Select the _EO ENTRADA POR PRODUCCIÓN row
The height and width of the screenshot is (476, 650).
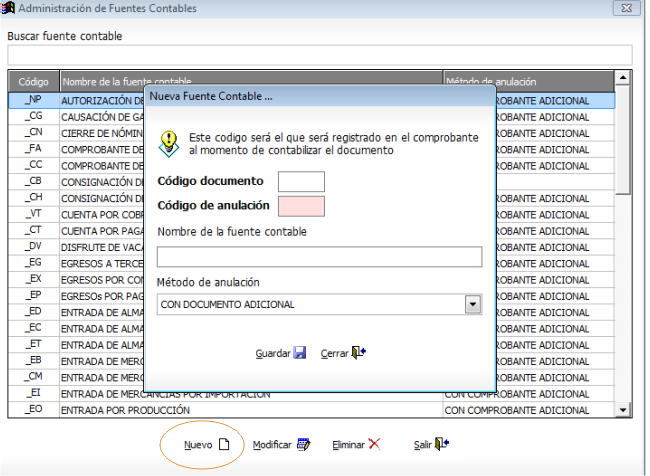click(311, 410)
